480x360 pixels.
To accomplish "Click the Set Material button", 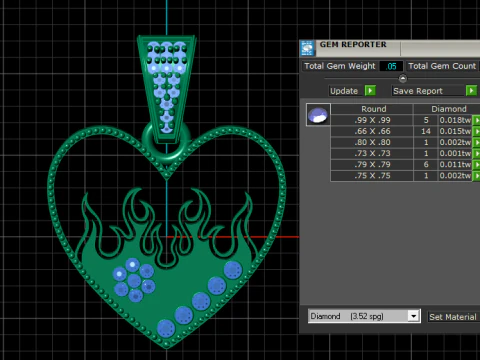I will pyautogui.click(x=454, y=317).
